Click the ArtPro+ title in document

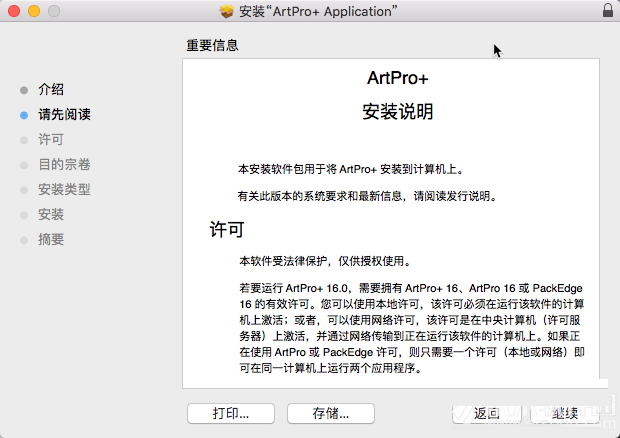[x=397, y=78]
